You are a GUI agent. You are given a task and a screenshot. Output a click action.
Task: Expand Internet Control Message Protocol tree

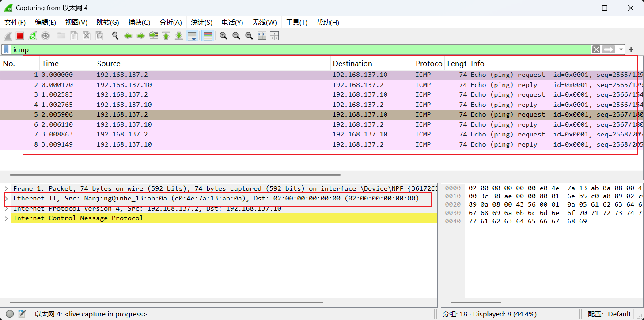(x=7, y=218)
